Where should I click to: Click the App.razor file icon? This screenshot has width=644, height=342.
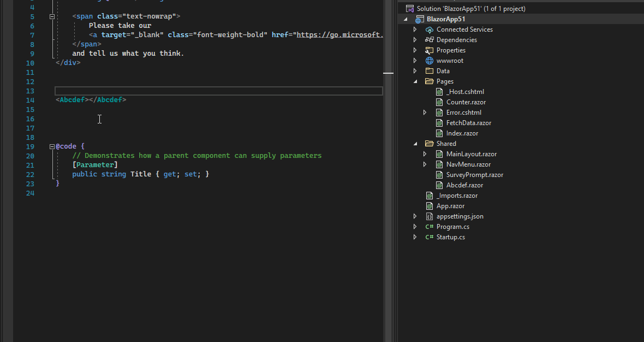[429, 206]
